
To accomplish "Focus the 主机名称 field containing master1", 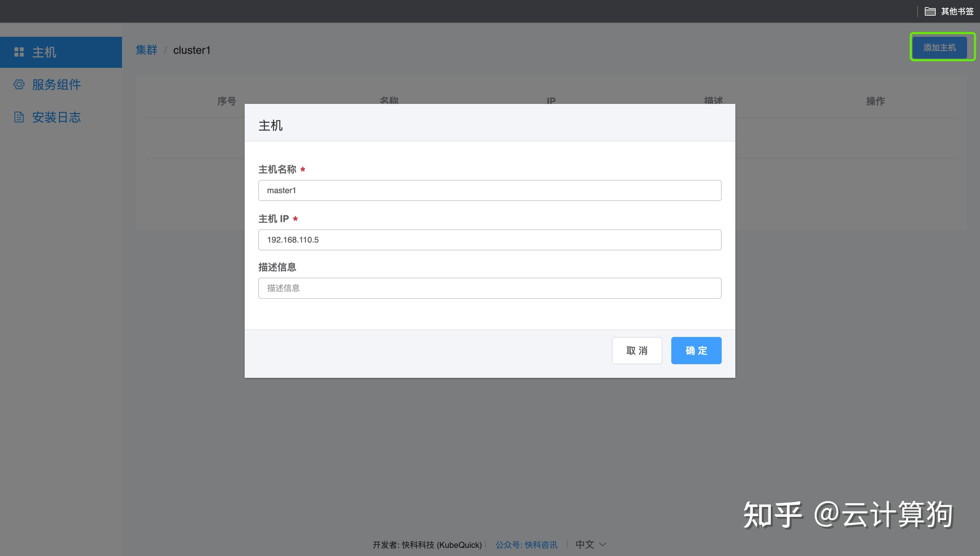I will coord(489,190).
